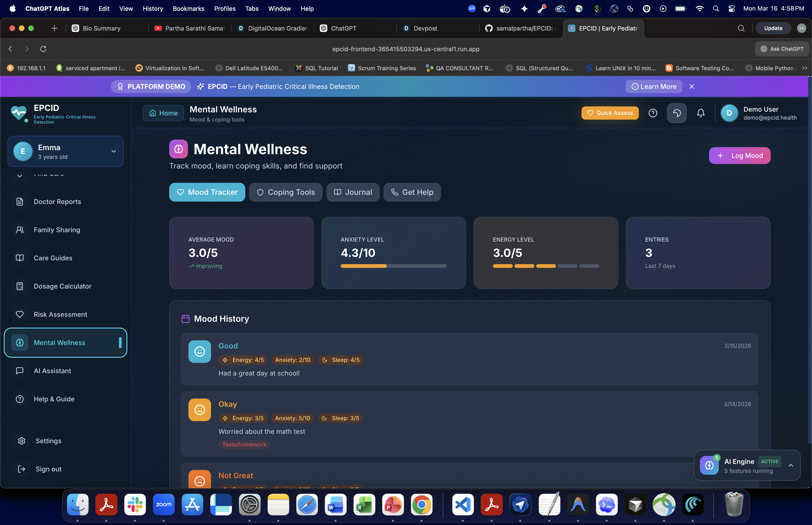
Task: Open Settings from sidebar
Action: click(x=48, y=441)
